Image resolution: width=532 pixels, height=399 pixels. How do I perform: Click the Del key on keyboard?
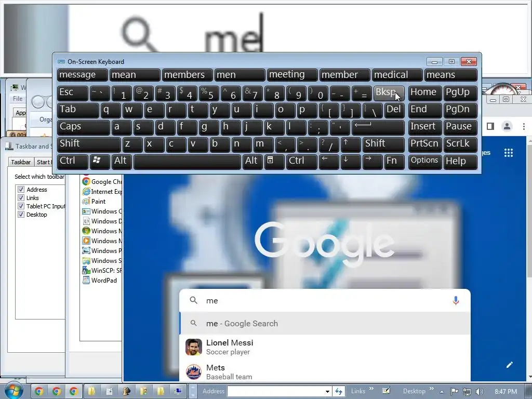coord(394,110)
